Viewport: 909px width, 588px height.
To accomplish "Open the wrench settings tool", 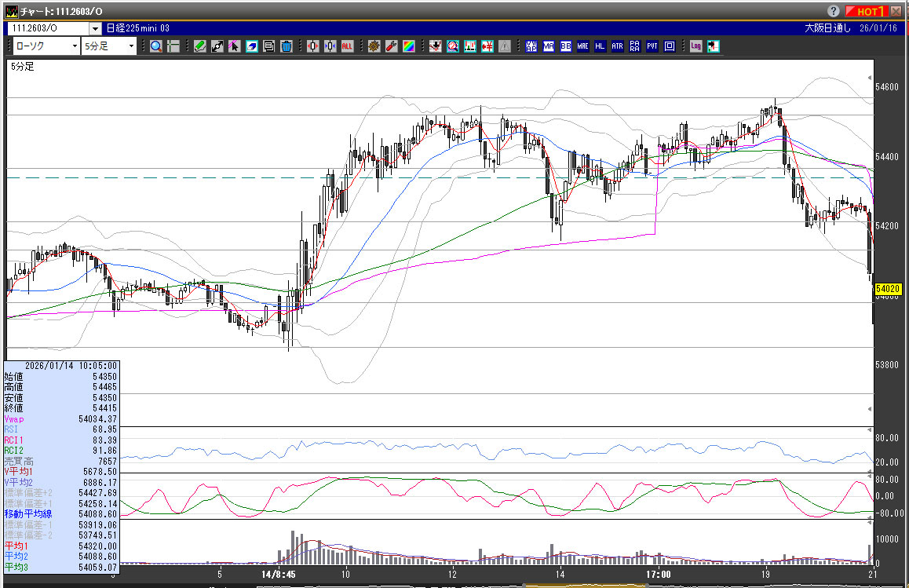I will click(391, 46).
